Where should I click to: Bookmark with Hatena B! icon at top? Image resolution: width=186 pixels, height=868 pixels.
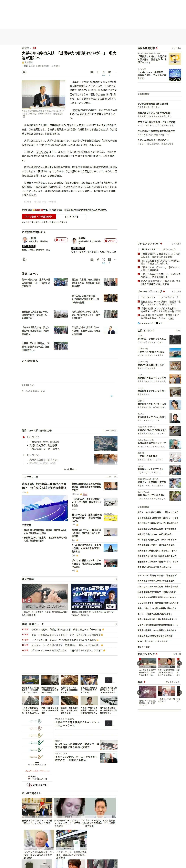point(109,72)
